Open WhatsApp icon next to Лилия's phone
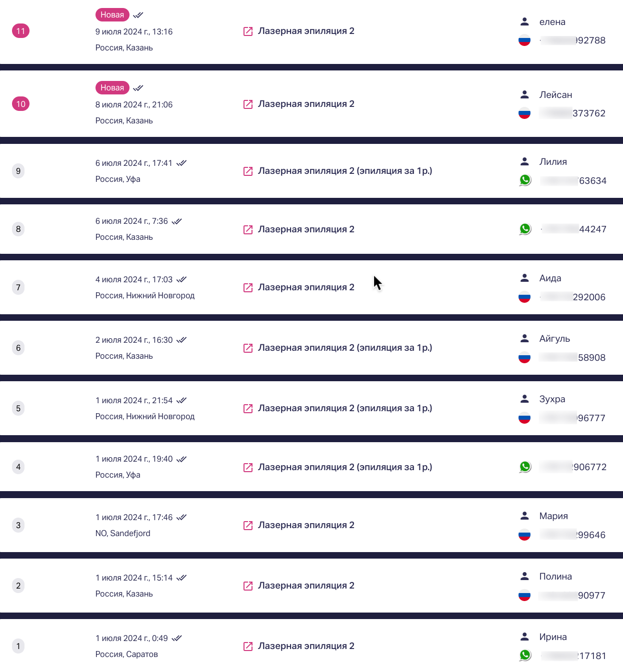The width and height of the screenshot is (623, 672). pos(525,180)
